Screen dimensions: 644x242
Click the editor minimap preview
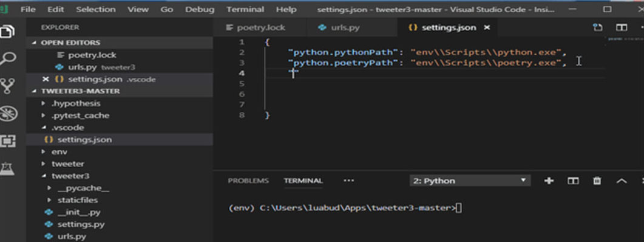pyautogui.click(x=625, y=40)
